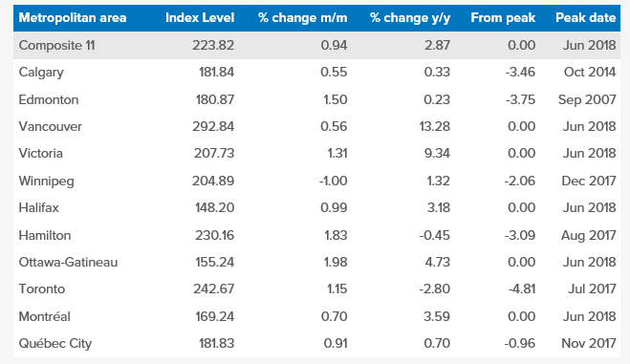Select the % change m/m header
The height and width of the screenshot is (364, 630).
302,17
